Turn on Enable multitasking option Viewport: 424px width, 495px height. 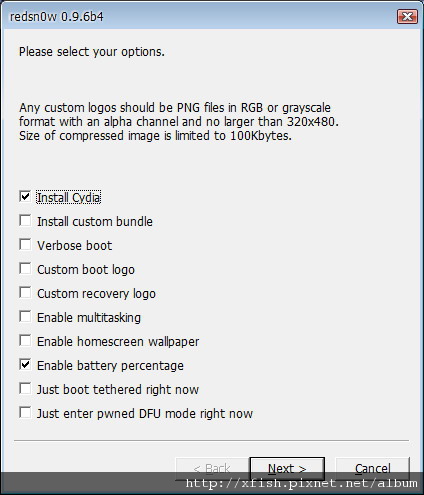pyautogui.click(x=25, y=317)
